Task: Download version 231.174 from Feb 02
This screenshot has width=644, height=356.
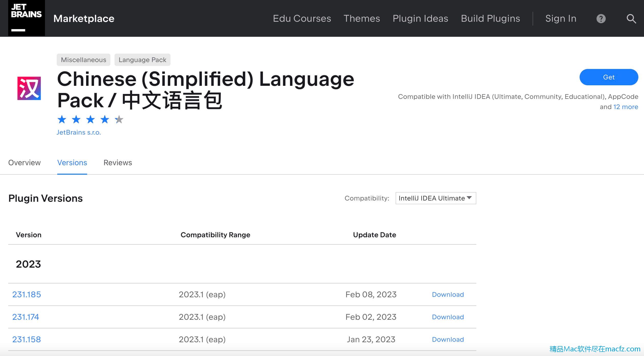Action: coord(448,317)
